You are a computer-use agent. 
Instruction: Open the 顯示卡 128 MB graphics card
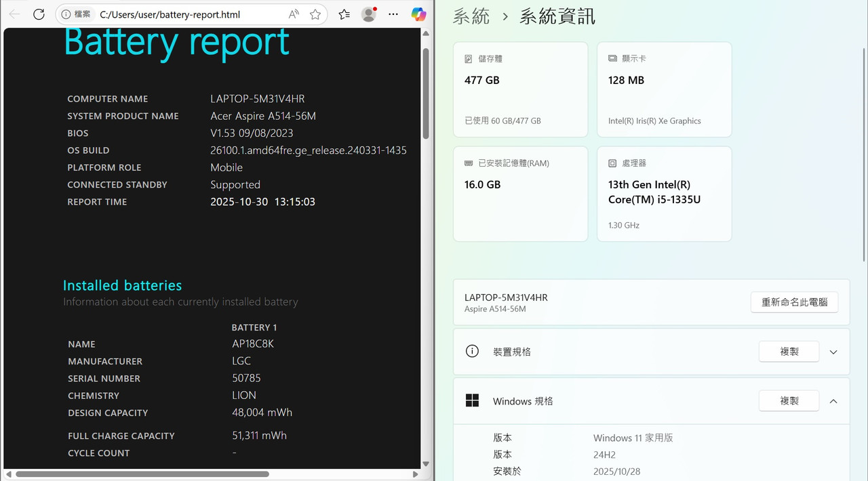click(x=664, y=89)
